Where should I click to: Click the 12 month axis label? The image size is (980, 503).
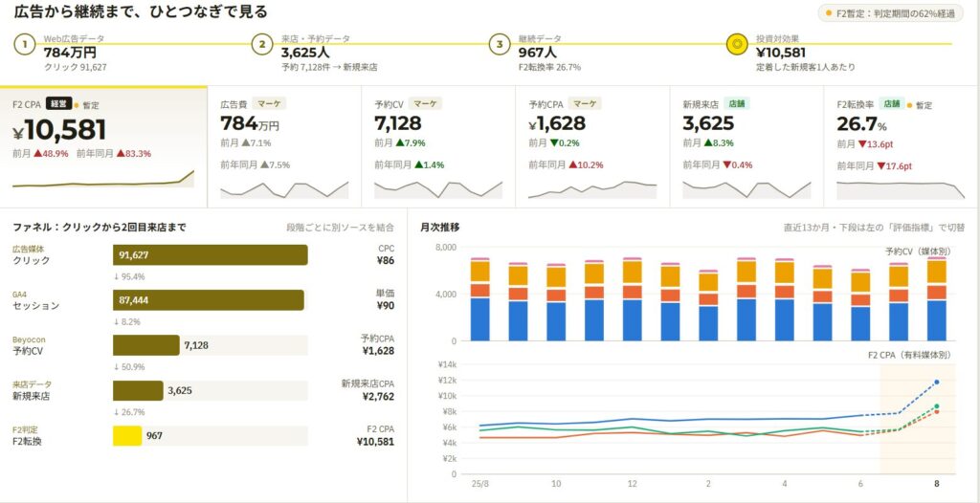coord(632,484)
